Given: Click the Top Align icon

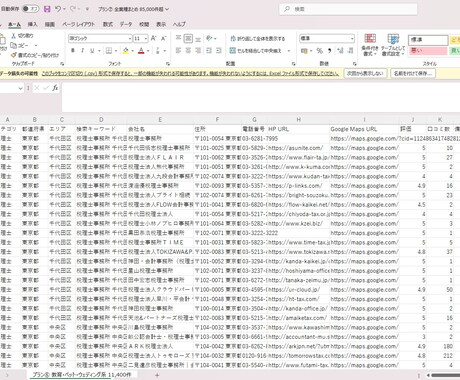Looking at the screenshot, I should click(x=178, y=39).
